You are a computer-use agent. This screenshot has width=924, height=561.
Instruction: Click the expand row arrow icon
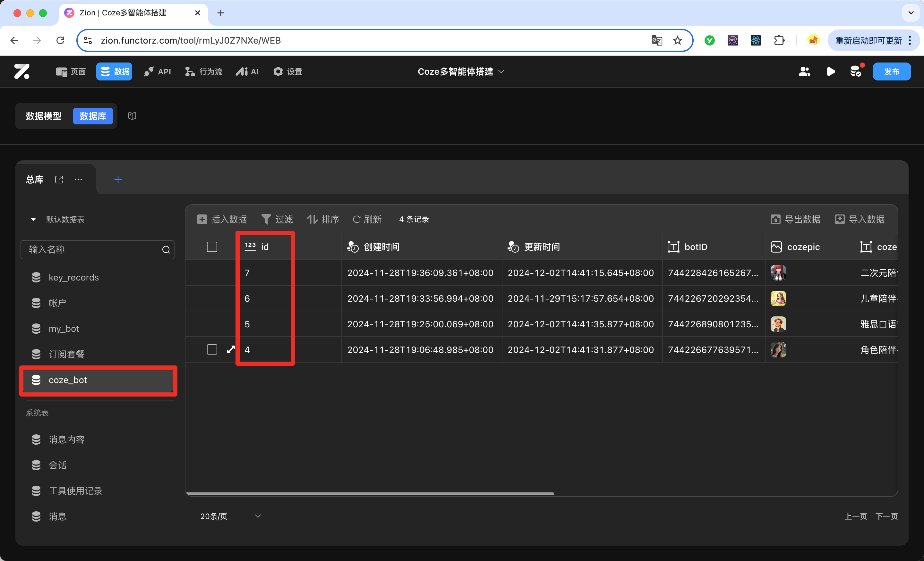(x=231, y=350)
